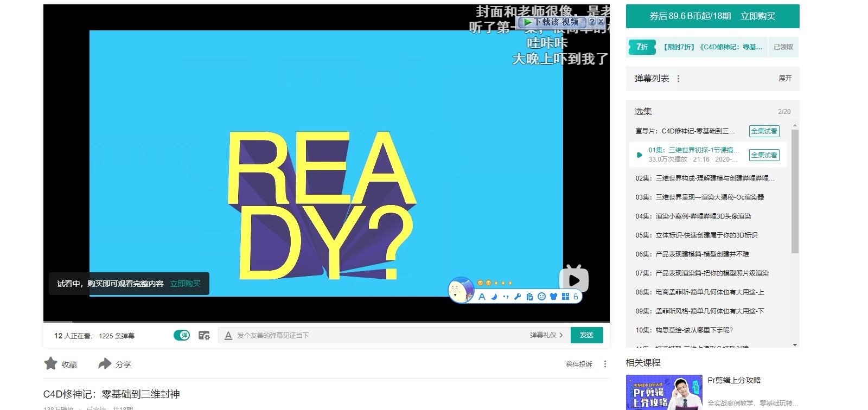Viewport: 868px width, 410px height.
Task: Click the course title C4D修神记: 零基础到三维封神
Action: [111, 394]
